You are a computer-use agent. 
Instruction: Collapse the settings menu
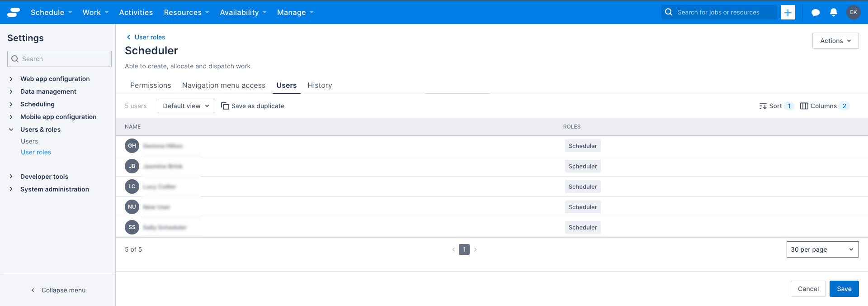click(58, 290)
